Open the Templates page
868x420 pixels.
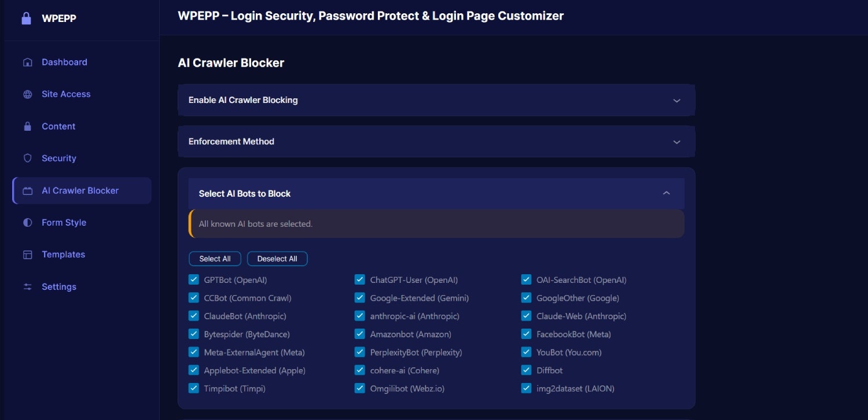82,254
